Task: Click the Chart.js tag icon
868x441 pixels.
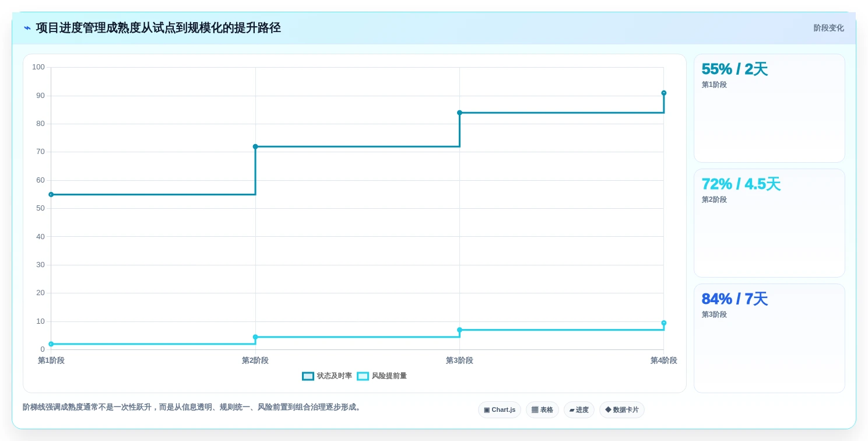Action: click(x=487, y=410)
